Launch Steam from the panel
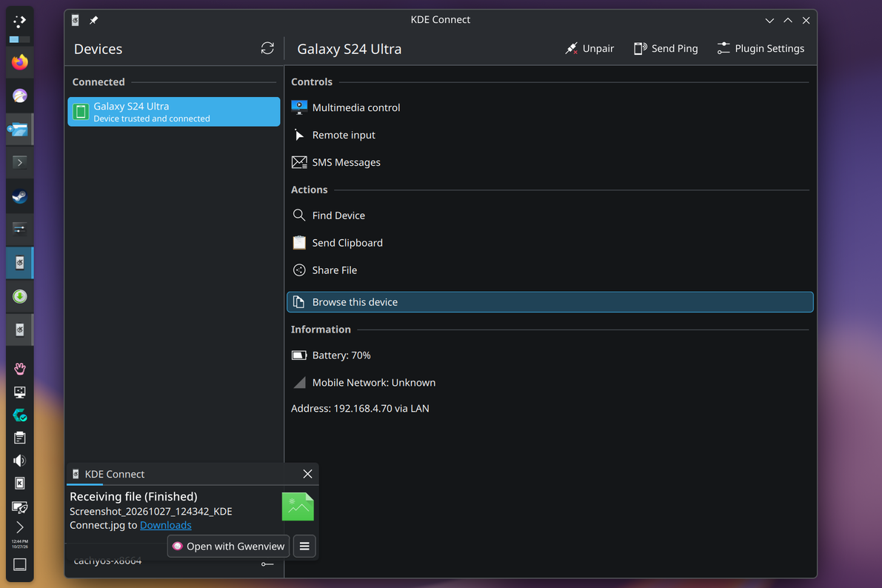Screen dimensions: 882x588 (20, 196)
